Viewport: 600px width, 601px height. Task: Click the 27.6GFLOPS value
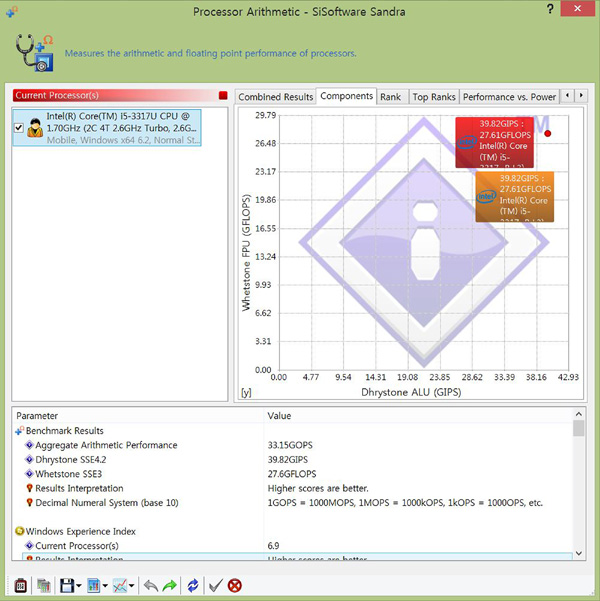(292, 474)
